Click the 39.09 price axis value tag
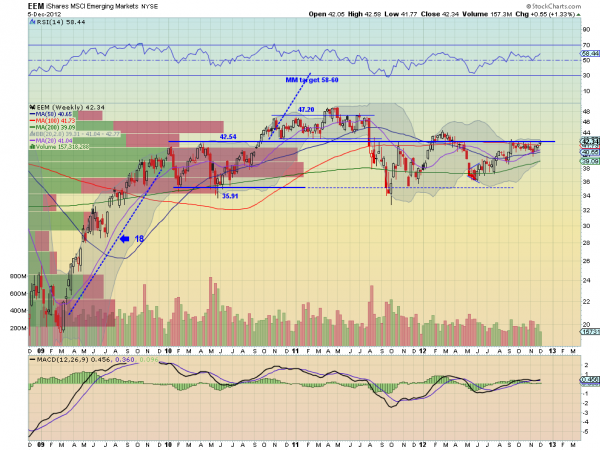 pyautogui.click(x=590, y=161)
